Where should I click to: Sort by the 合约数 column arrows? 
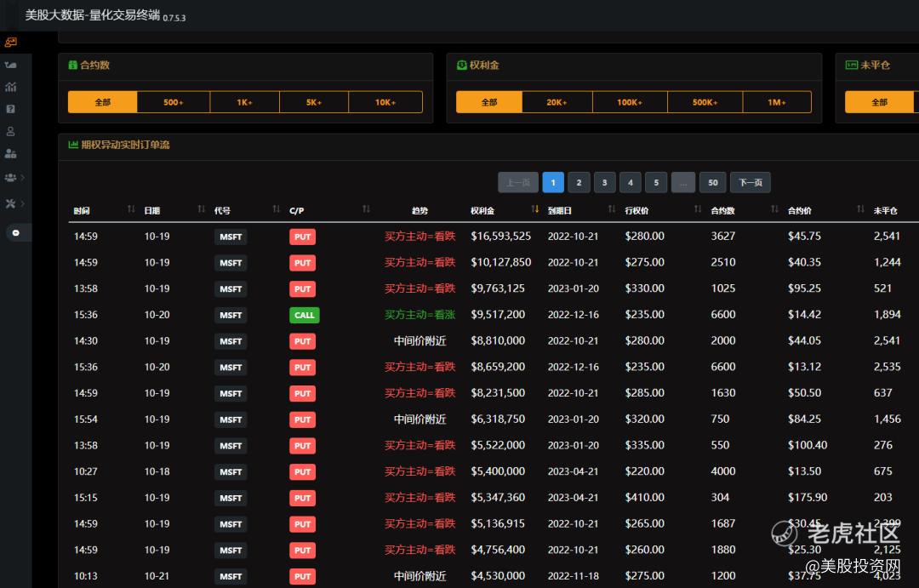(x=775, y=209)
